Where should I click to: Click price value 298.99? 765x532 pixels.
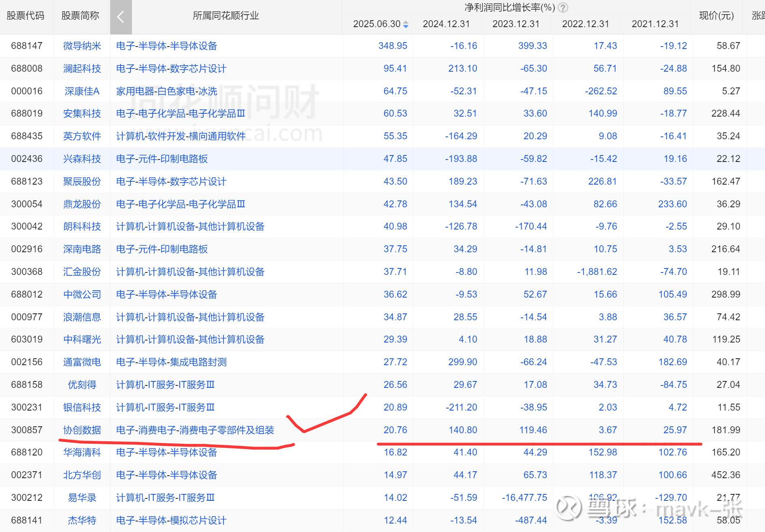pyautogui.click(x=726, y=294)
